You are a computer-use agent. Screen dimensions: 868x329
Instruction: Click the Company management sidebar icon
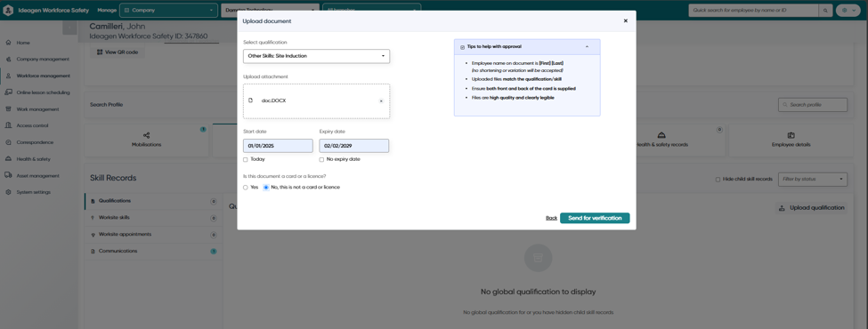(x=8, y=60)
